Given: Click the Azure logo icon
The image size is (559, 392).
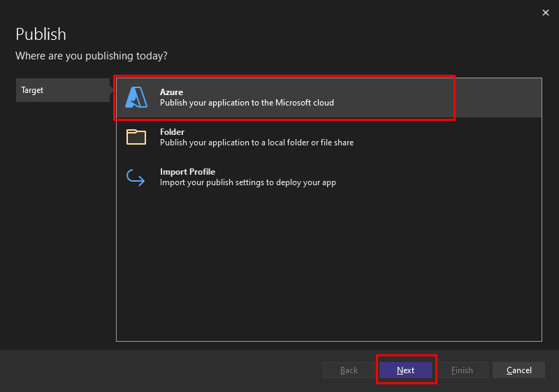Looking at the screenshot, I should click(x=136, y=97).
